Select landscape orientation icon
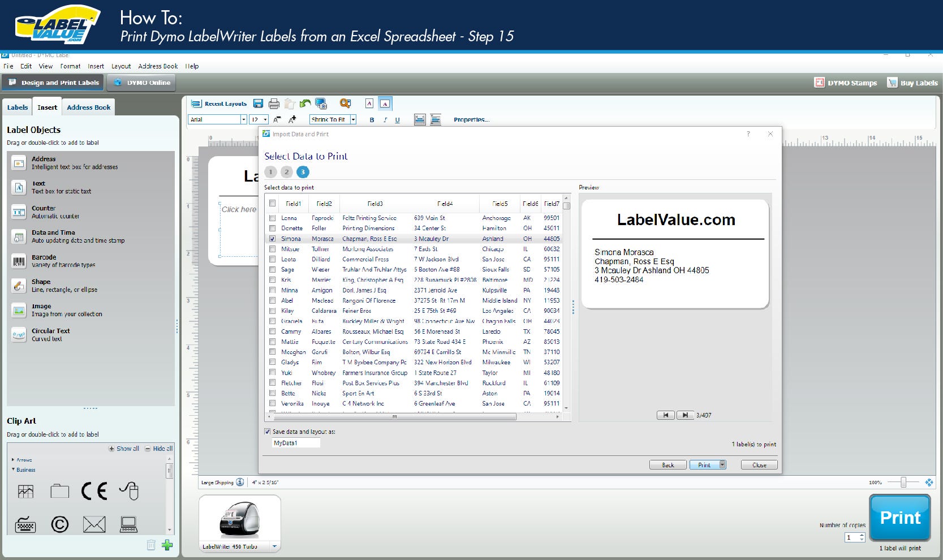 [385, 104]
